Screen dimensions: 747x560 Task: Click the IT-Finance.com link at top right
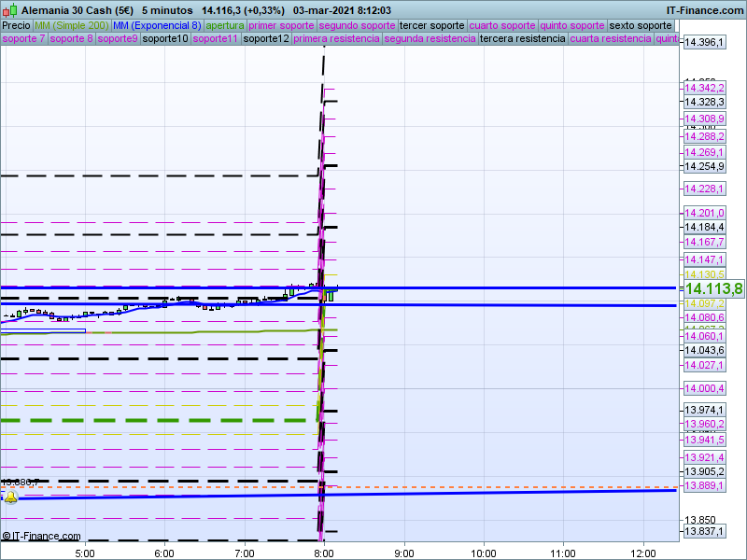click(x=704, y=9)
